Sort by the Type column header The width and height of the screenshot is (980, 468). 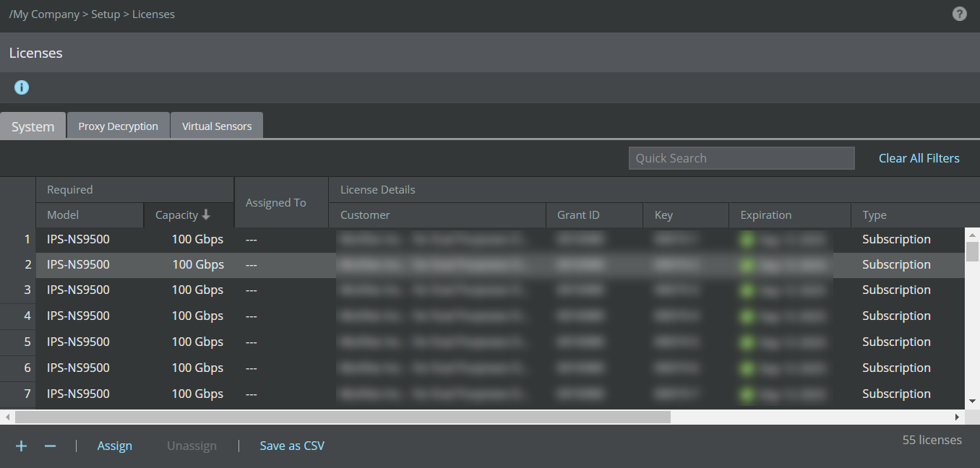(915, 215)
